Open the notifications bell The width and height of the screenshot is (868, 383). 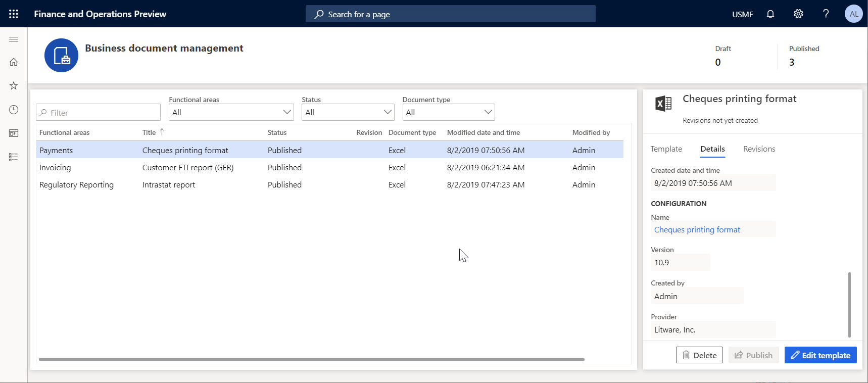pos(770,14)
